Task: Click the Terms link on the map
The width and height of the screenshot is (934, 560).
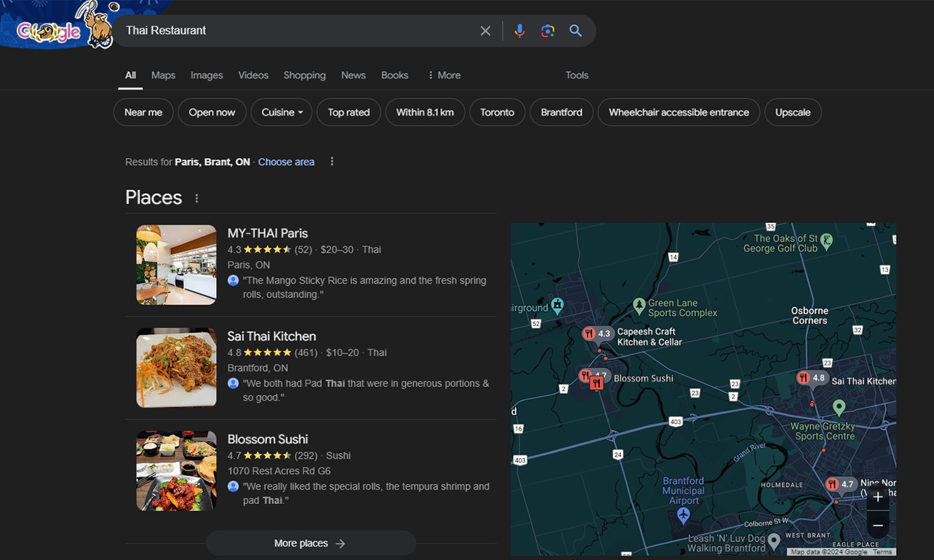Action: click(x=882, y=552)
